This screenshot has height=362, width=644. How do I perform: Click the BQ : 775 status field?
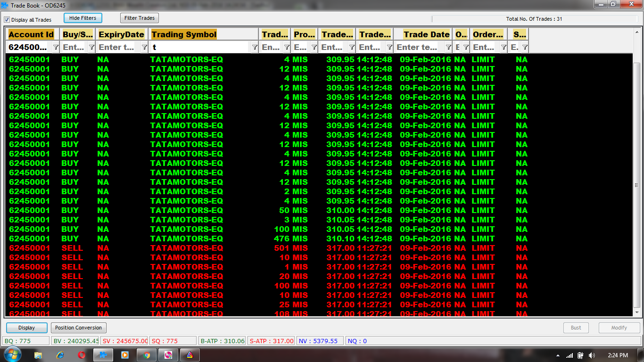pos(26,341)
